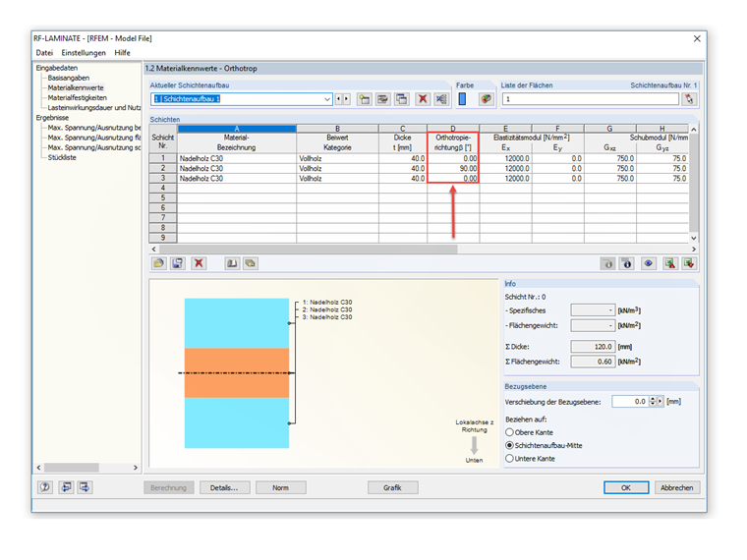Click the Verschiebung der Bezugsebene value field

pyautogui.click(x=630, y=402)
